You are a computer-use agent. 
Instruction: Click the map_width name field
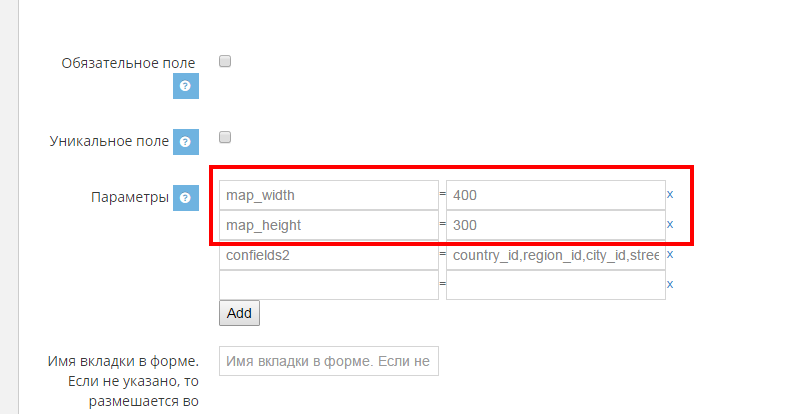click(328, 195)
